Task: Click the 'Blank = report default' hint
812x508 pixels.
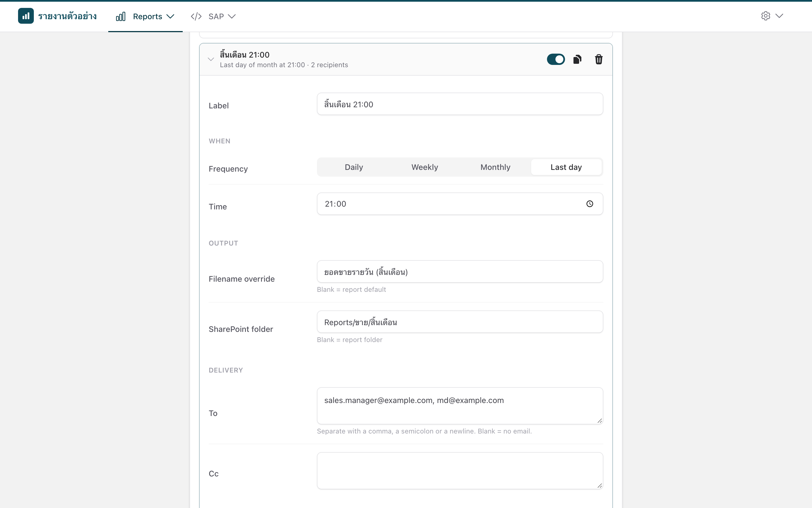Action: (351, 290)
